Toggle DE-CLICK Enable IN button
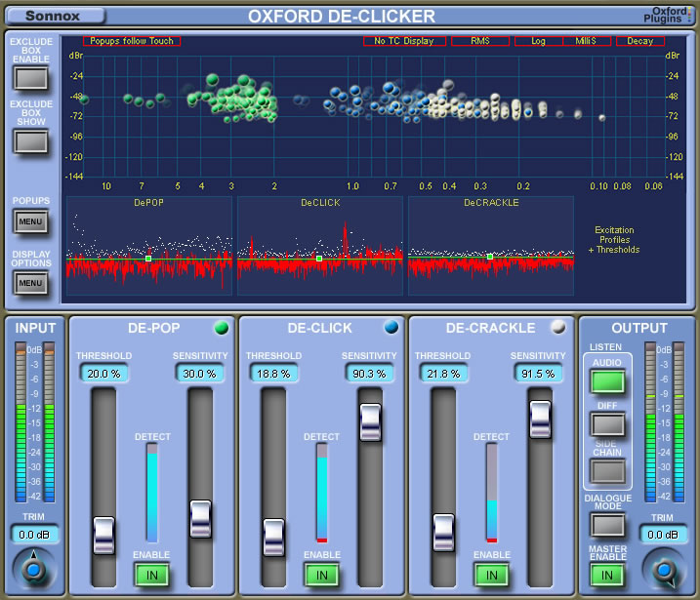 point(322,575)
